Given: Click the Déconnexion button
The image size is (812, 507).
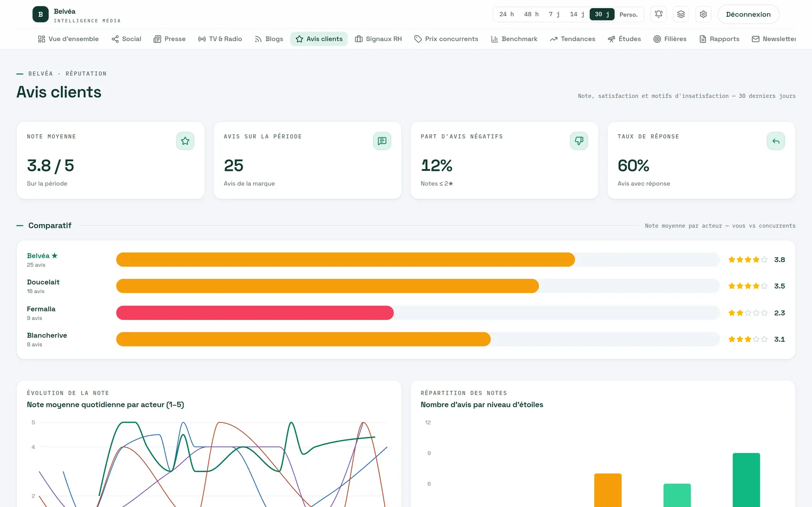Looking at the screenshot, I should coord(748,14).
